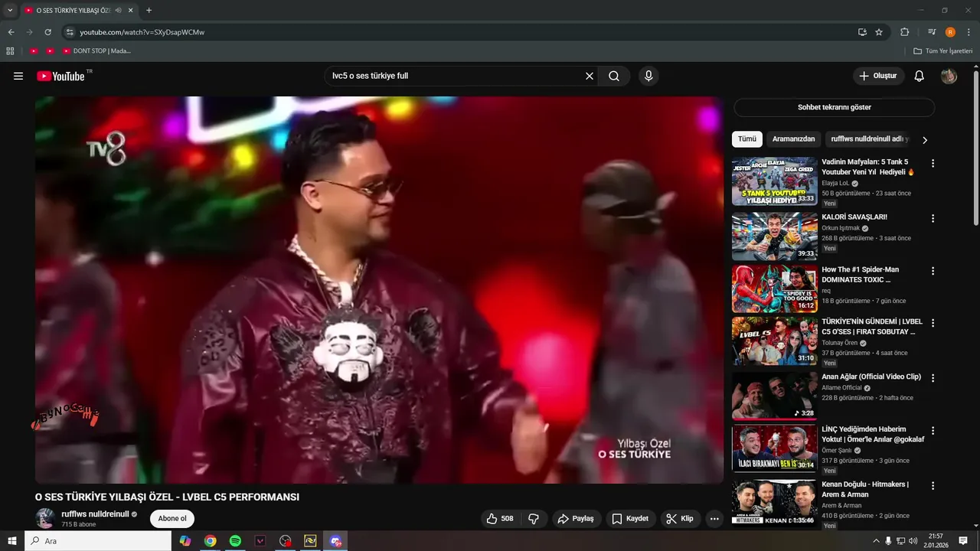The width and height of the screenshot is (980, 551).
Task: View site information icon in address bar
Action: coord(70,32)
